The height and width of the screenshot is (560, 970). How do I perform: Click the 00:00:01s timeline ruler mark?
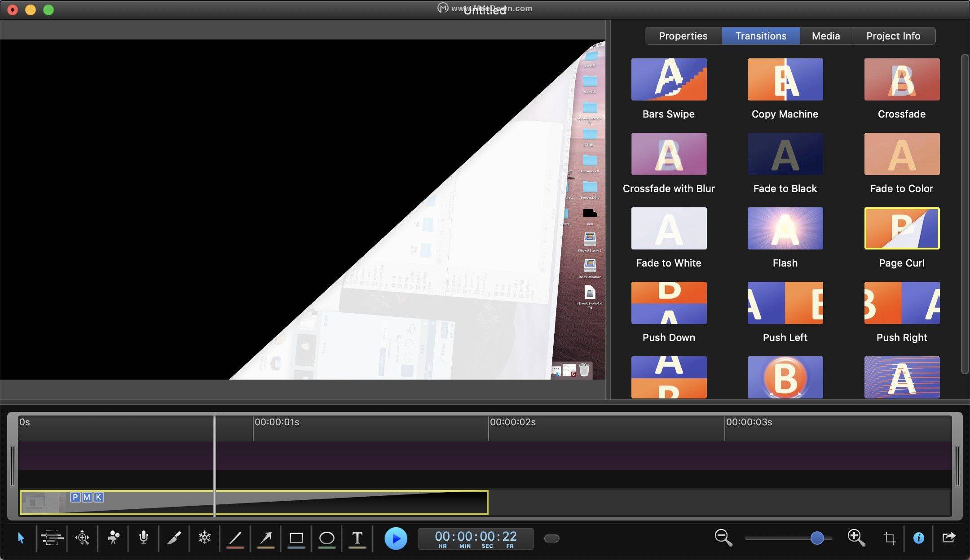[x=277, y=422]
